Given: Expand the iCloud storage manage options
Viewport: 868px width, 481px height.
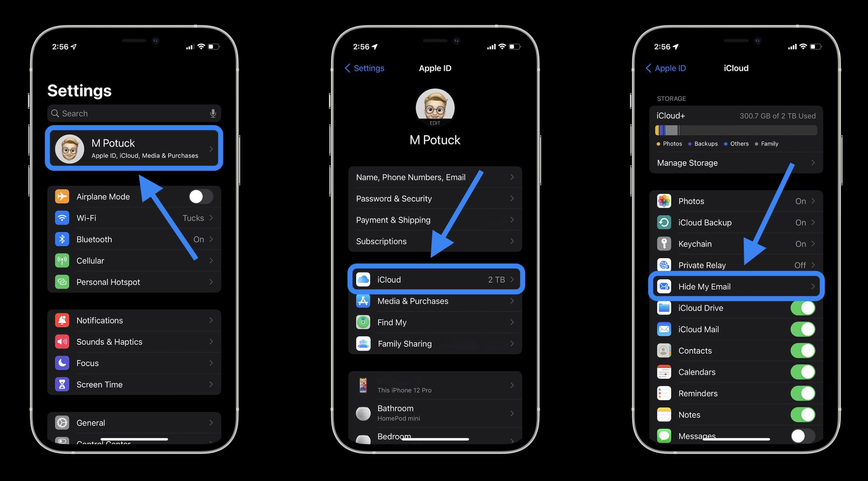Looking at the screenshot, I should point(736,162).
